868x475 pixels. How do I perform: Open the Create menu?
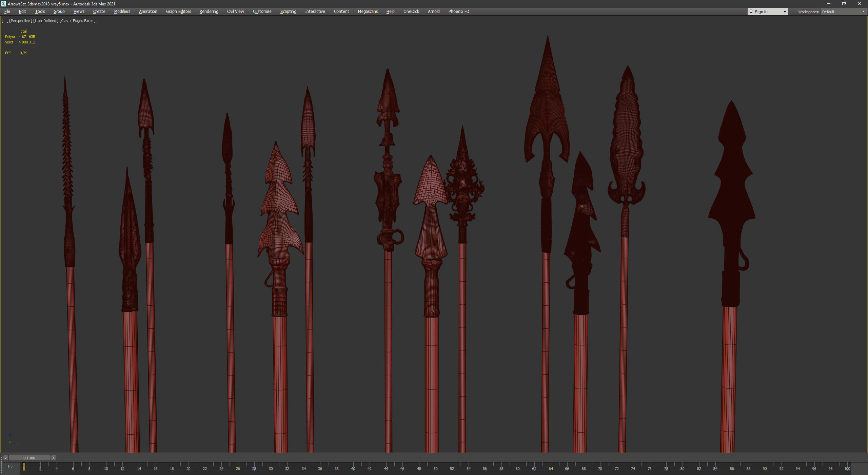(x=99, y=12)
